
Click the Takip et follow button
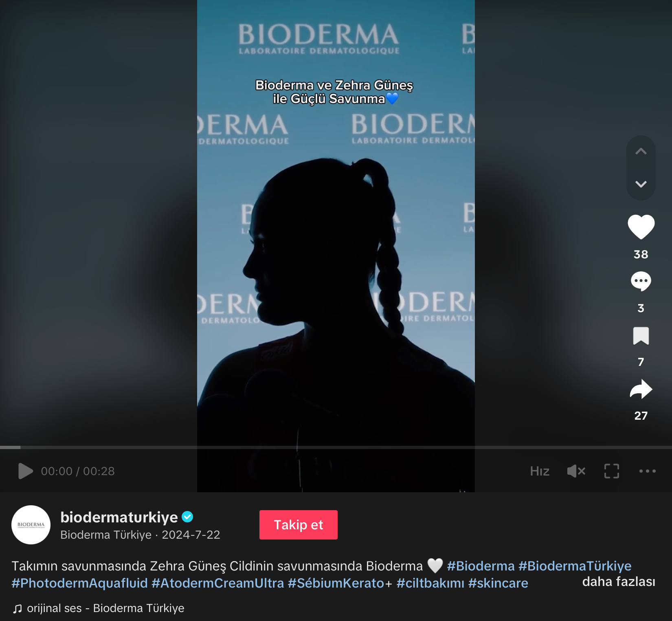pos(299,525)
